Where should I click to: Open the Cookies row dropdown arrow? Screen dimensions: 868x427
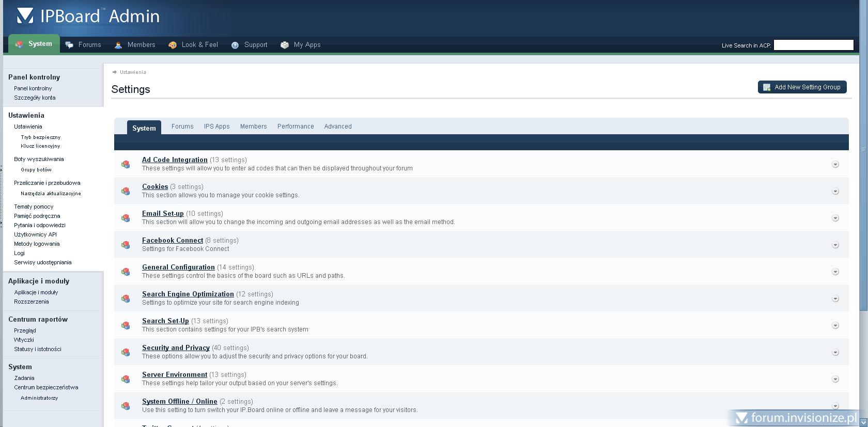pyautogui.click(x=835, y=191)
